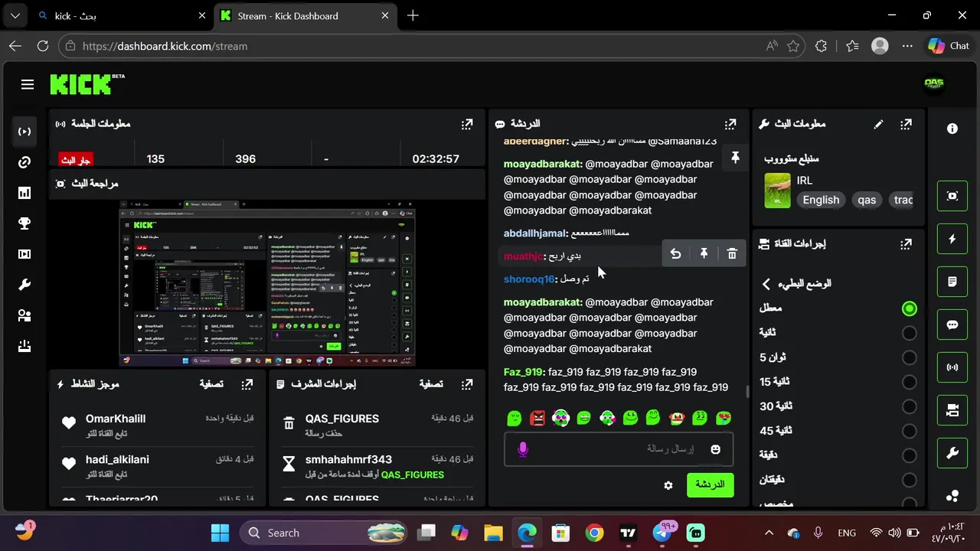Open the download tray sidebar icon
Viewport: 980px width, 551px height.
click(24, 346)
